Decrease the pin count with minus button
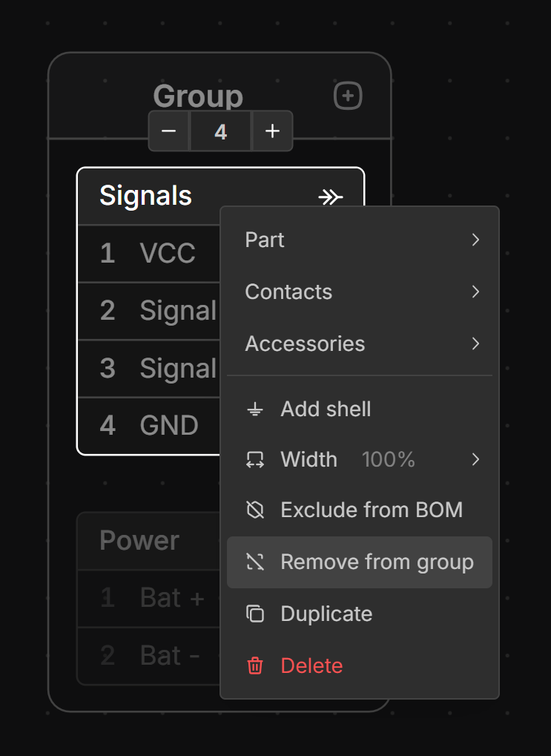The width and height of the screenshot is (551, 756). pos(169,131)
